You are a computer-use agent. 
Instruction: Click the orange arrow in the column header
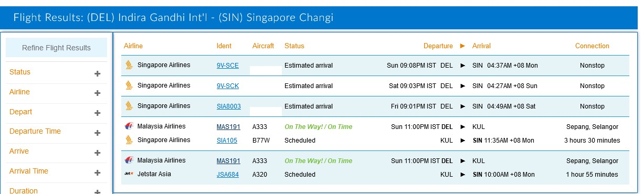point(462,46)
